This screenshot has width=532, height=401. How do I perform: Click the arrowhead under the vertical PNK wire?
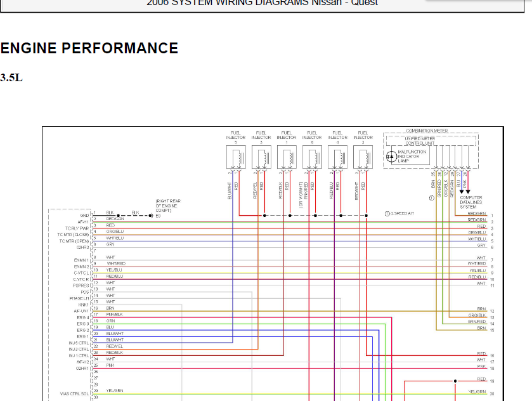(x=468, y=192)
